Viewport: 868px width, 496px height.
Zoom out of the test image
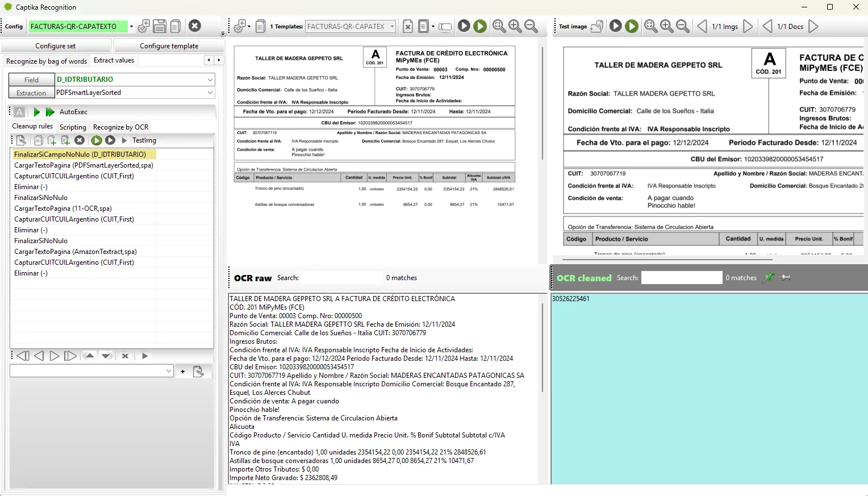click(x=683, y=26)
